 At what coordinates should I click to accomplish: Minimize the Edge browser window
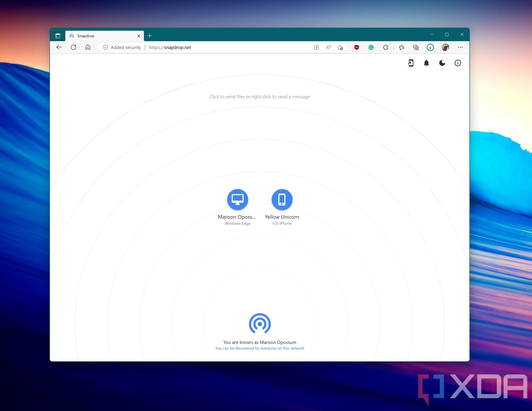pyautogui.click(x=432, y=35)
